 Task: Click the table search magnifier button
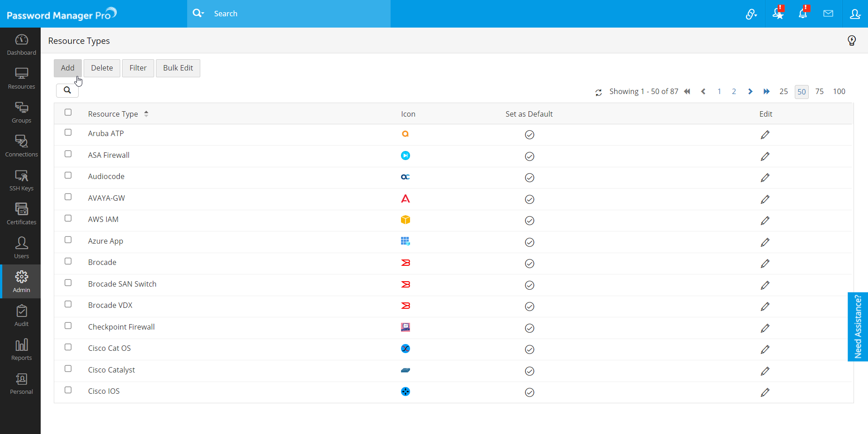coord(67,90)
